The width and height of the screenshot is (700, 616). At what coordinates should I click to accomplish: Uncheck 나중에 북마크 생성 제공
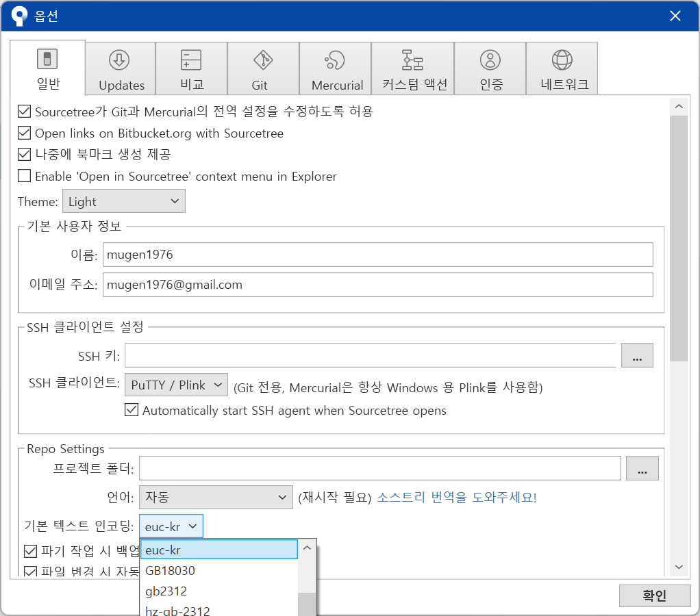pos(24,154)
